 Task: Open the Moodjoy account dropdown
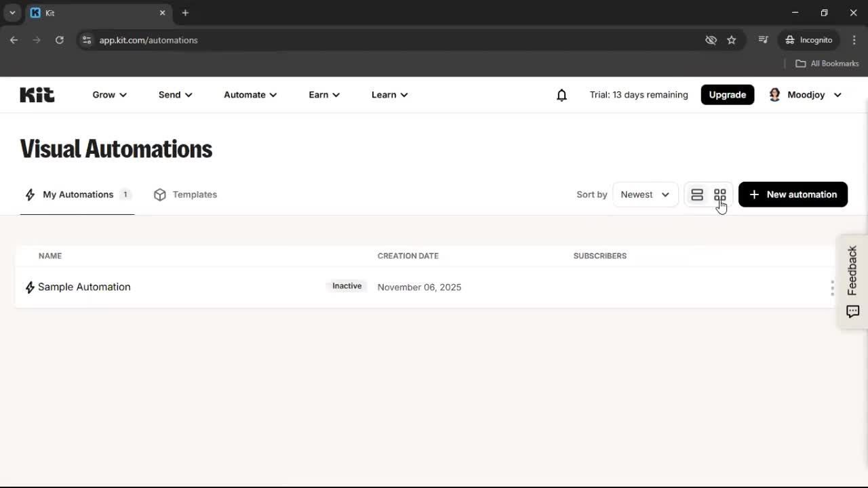tap(806, 95)
